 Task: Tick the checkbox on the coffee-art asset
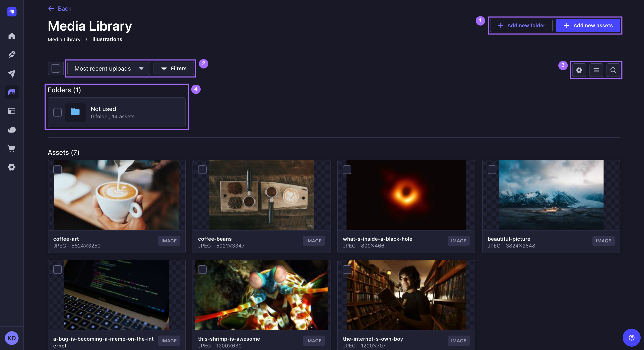pos(57,170)
